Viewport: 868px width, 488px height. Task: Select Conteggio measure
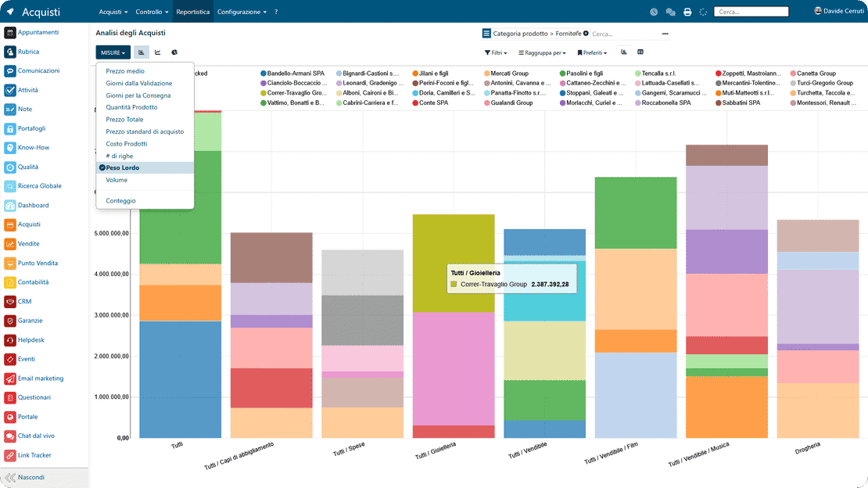[x=120, y=201]
